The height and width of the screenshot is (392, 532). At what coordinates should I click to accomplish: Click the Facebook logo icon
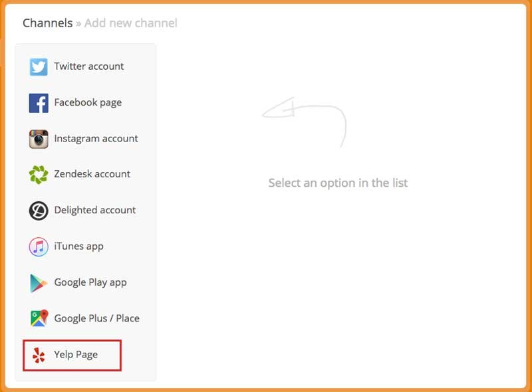pyautogui.click(x=39, y=103)
